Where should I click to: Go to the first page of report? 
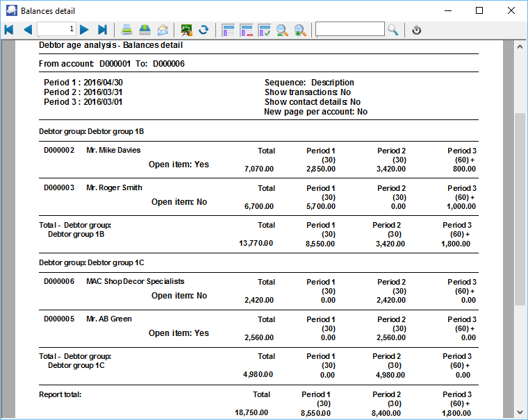(x=9, y=30)
